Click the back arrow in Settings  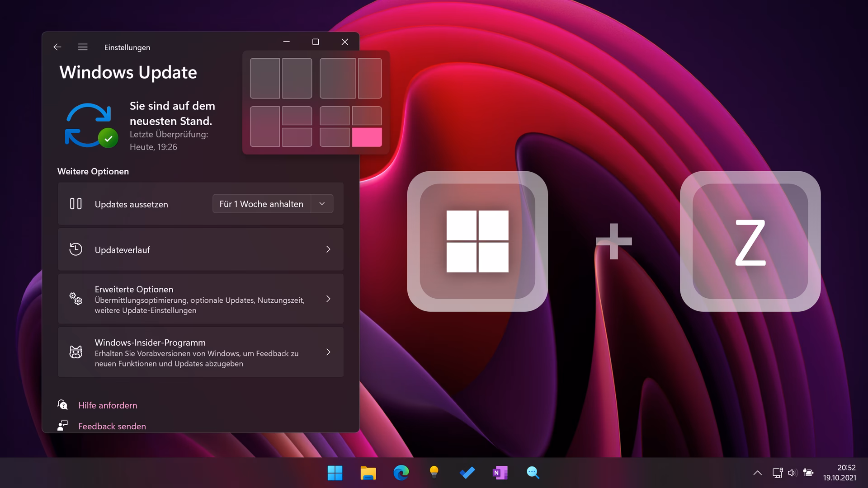pos(57,47)
